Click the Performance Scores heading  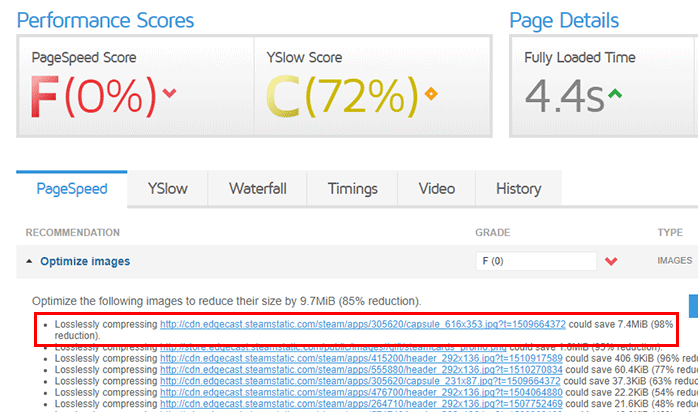click(x=106, y=20)
